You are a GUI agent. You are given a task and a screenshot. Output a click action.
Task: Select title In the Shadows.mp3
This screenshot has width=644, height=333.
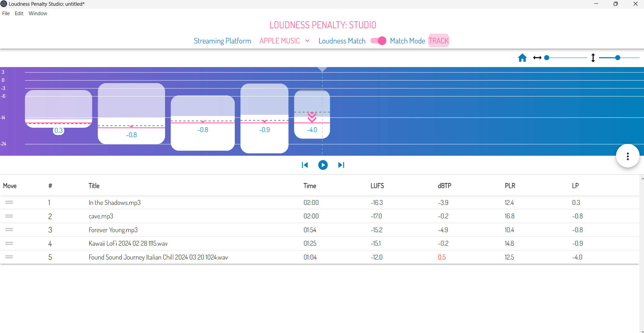point(115,203)
